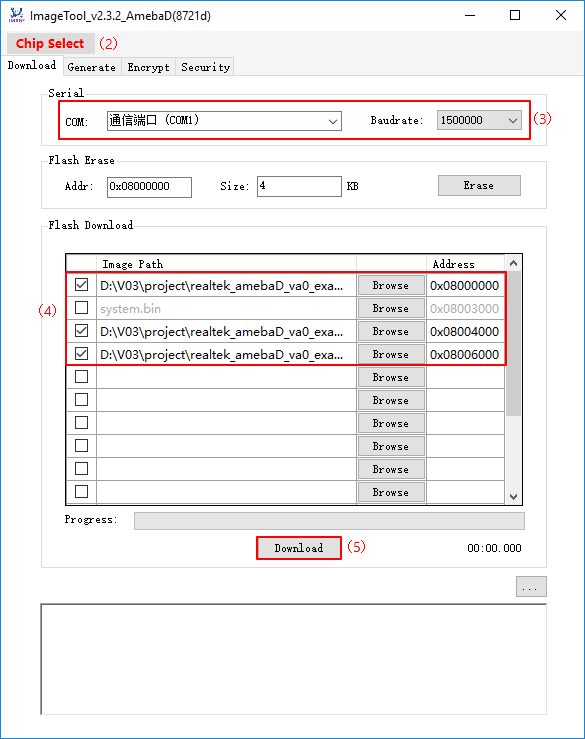Switch to the Encrypt tab

148,67
